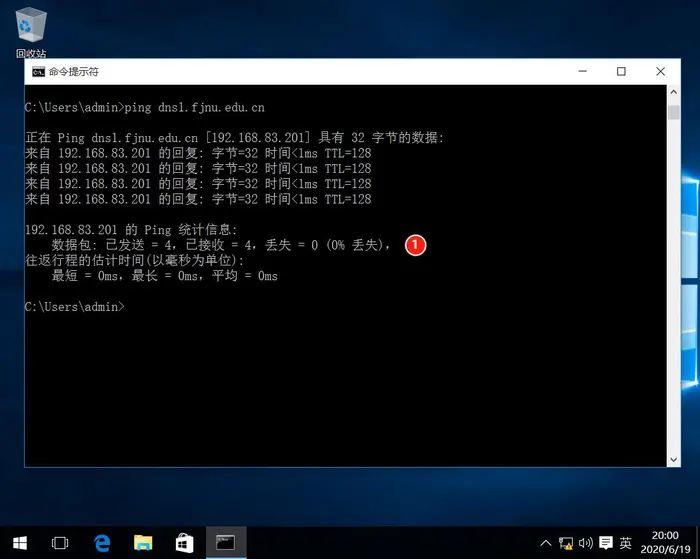Click the 命令提示符 window title text
This screenshot has width=700, height=559.
[x=74, y=72]
